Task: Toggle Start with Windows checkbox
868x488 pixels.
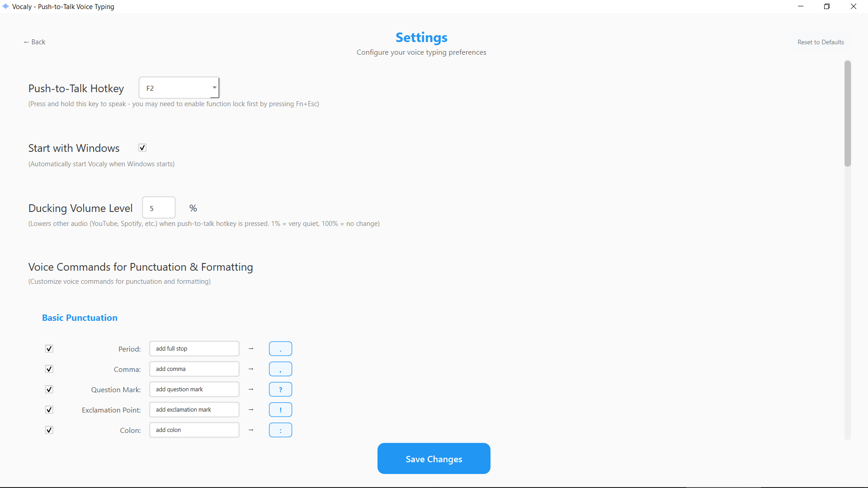Action: point(142,148)
